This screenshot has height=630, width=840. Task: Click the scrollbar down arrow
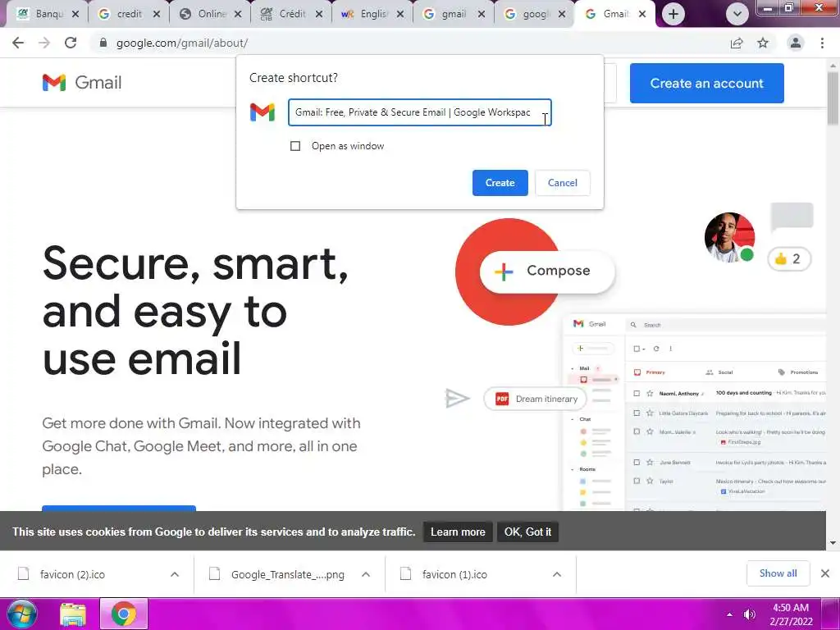833,543
